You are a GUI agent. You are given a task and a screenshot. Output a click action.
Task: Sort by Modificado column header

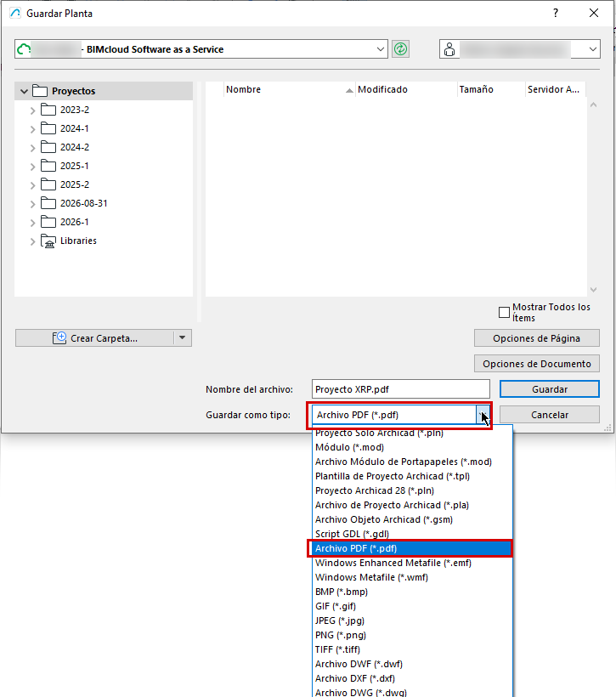pos(406,89)
